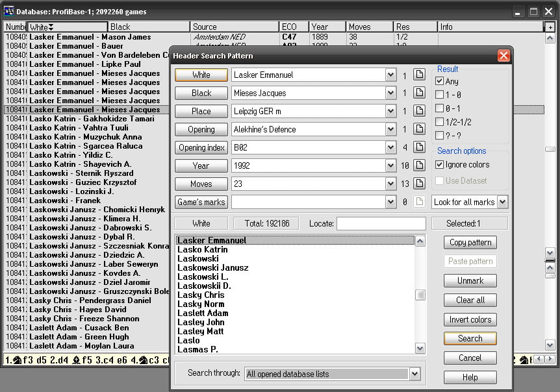Click the page icon next to the Year field
Viewport: 560px width, 392px height.
[419, 166]
